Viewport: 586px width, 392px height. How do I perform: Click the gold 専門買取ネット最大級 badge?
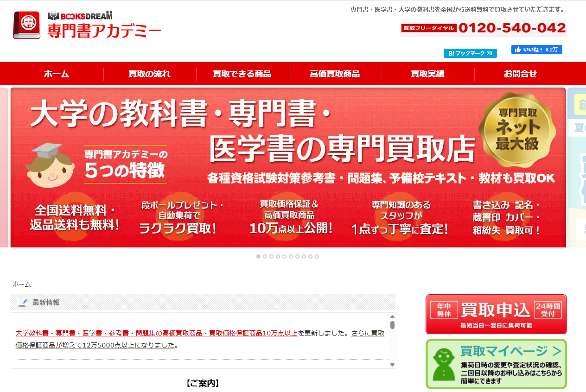[517, 129]
